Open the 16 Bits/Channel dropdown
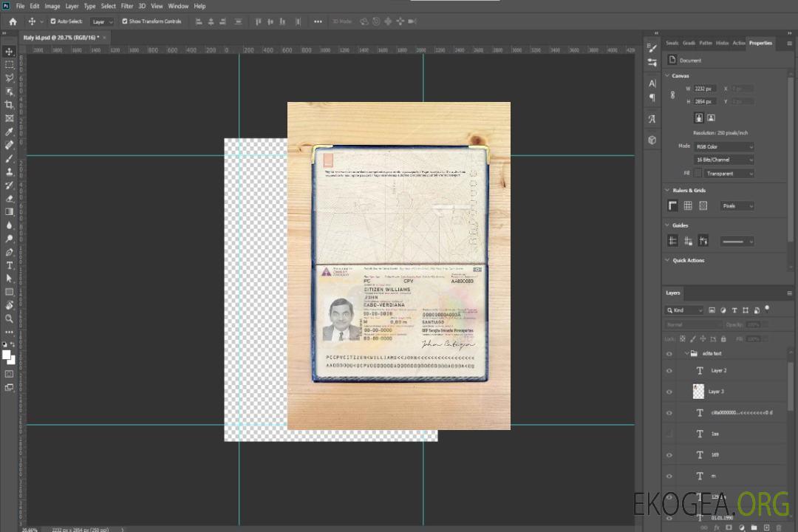This screenshot has height=532, width=798. coord(723,160)
